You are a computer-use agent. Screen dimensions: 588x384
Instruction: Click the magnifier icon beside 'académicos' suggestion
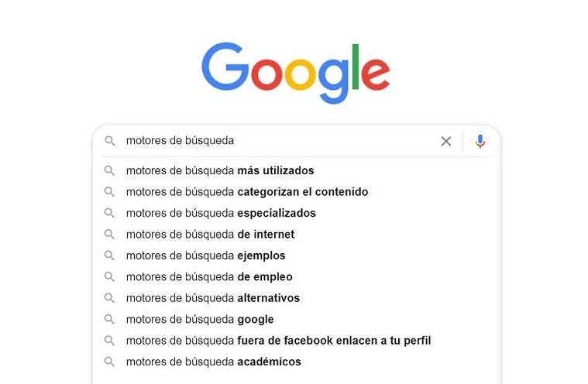pyautogui.click(x=109, y=362)
